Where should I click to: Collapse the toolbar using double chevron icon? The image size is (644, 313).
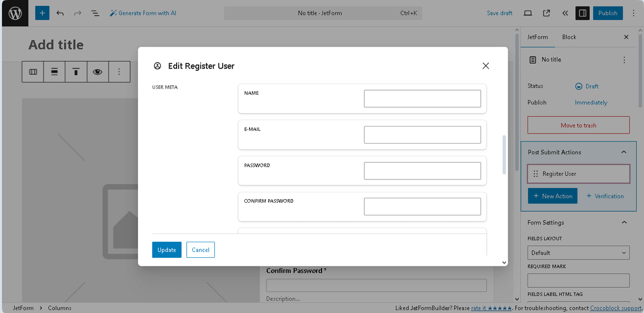click(x=565, y=13)
